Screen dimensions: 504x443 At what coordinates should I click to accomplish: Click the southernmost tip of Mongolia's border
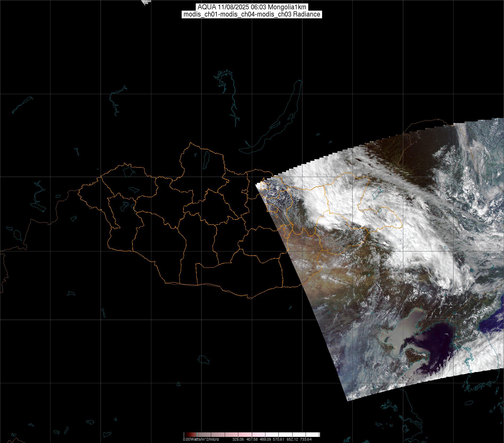pos(249,298)
